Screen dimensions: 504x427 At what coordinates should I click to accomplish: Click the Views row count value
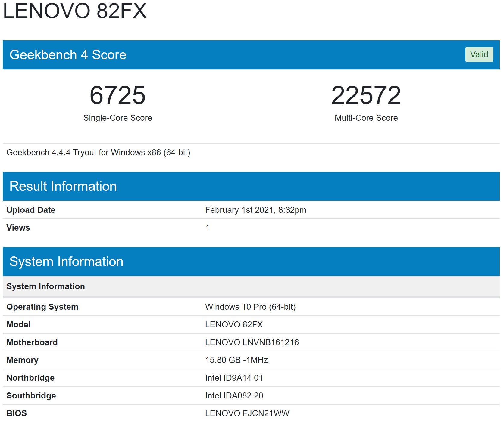pyautogui.click(x=207, y=227)
